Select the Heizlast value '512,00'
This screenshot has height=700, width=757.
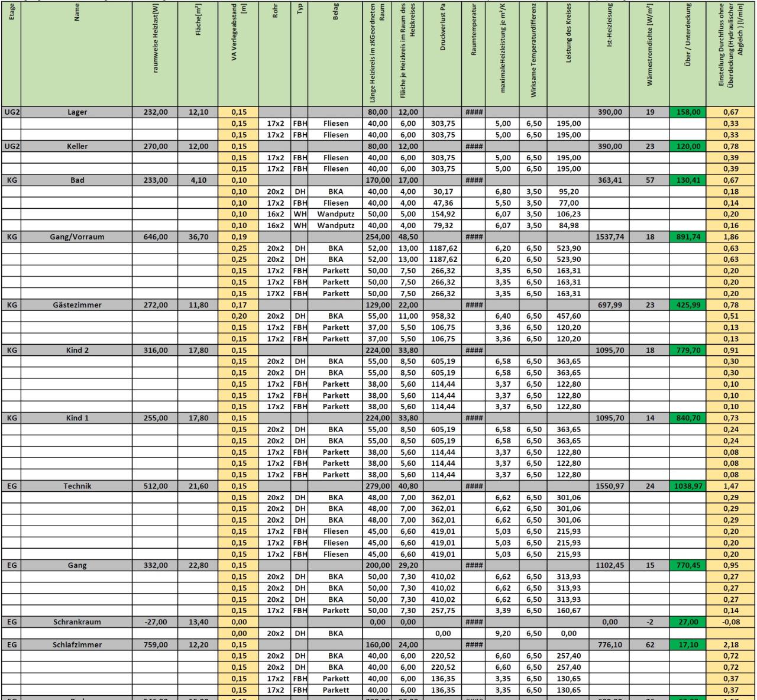(156, 486)
